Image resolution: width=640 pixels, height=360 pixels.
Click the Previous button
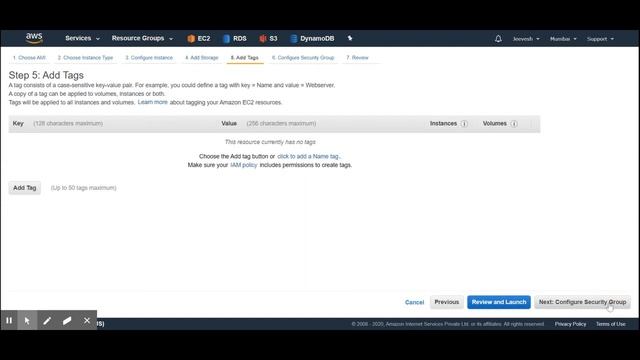tap(447, 302)
